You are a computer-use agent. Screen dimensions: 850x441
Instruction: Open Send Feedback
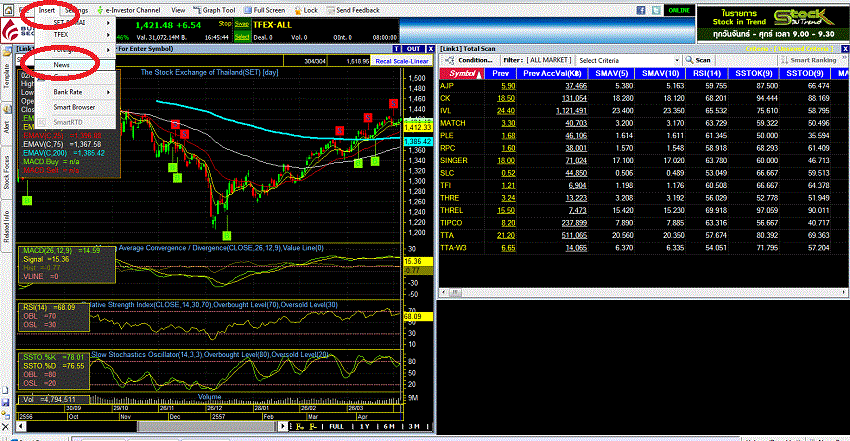(353, 10)
